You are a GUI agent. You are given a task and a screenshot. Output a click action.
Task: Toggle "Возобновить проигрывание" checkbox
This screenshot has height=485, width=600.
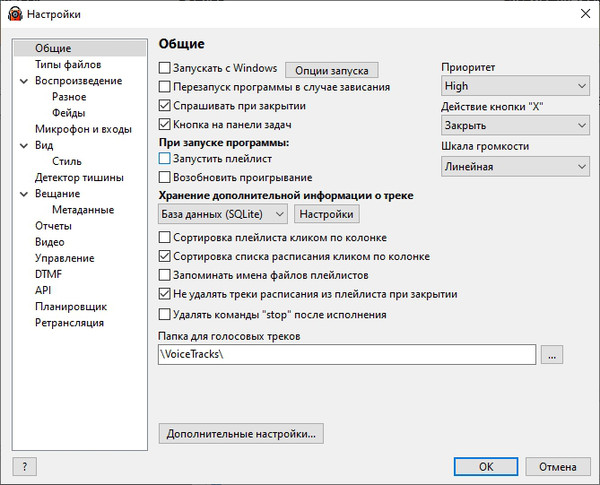pyautogui.click(x=166, y=177)
